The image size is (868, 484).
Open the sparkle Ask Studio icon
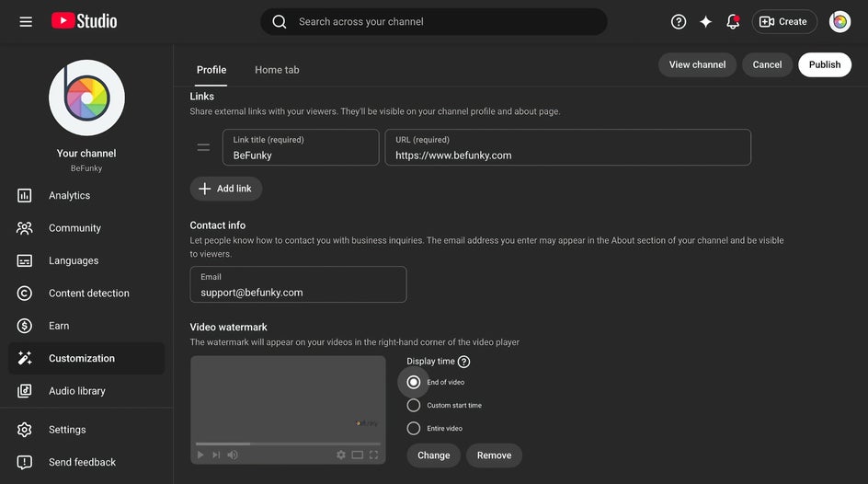[705, 21]
